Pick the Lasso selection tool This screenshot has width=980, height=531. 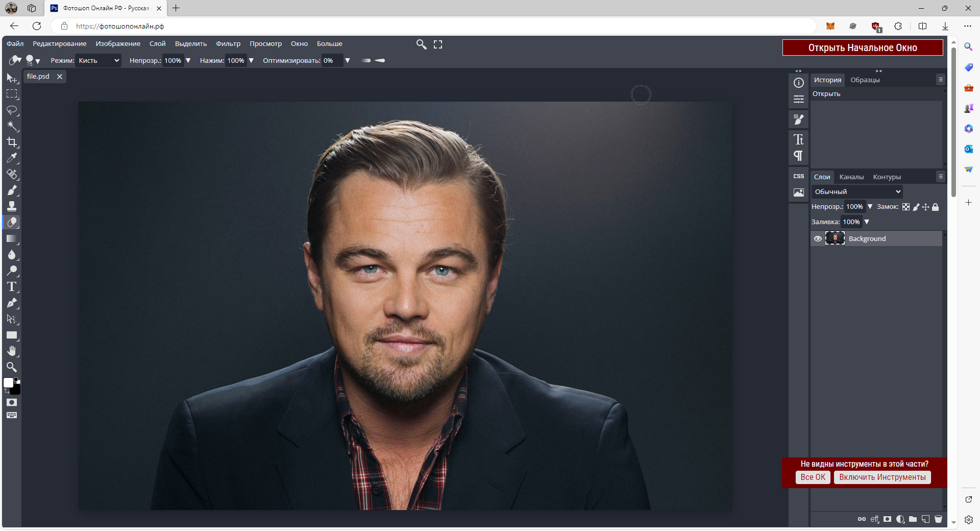click(x=12, y=110)
